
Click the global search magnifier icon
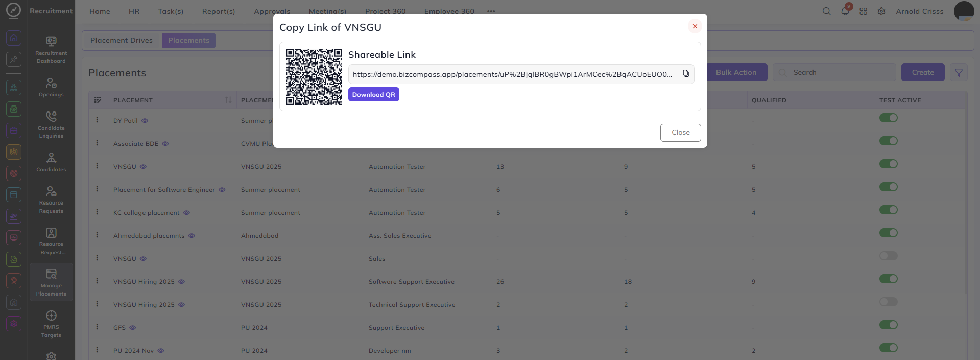click(826, 11)
